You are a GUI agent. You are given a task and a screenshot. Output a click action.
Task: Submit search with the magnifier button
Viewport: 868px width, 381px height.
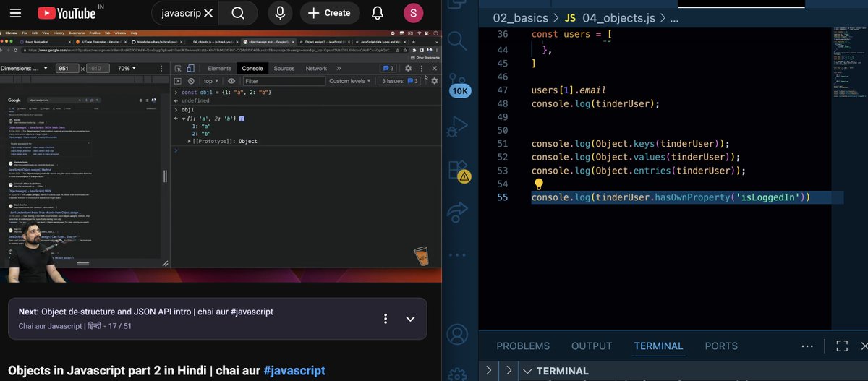238,13
